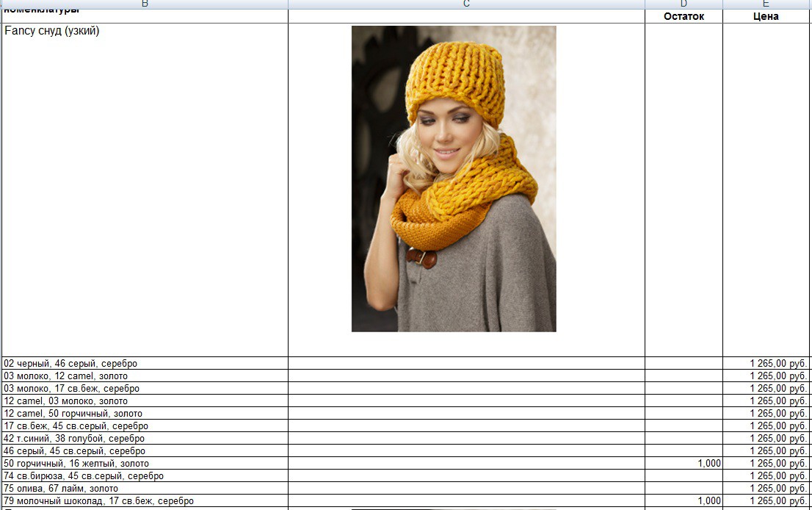Screen dimensions: 812x510
Task: Select the price in the '02 черный' row
Action: click(x=766, y=363)
